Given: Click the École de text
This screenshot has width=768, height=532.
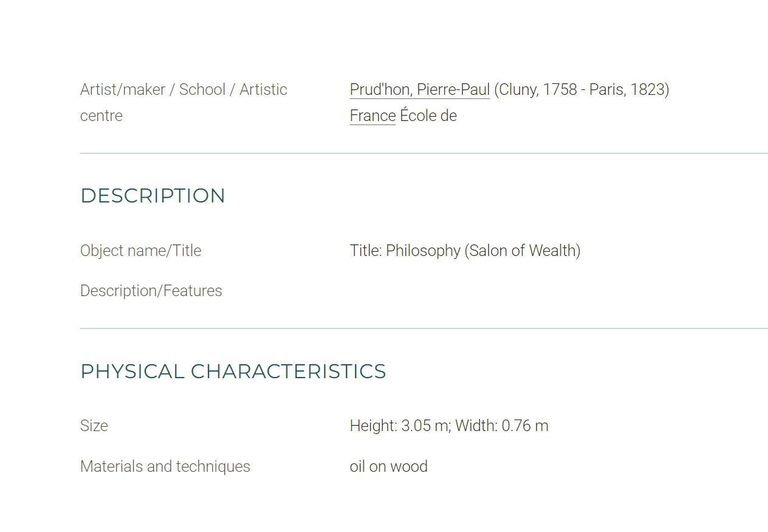Looking at the screenshot, I should [x=428, y=116].
